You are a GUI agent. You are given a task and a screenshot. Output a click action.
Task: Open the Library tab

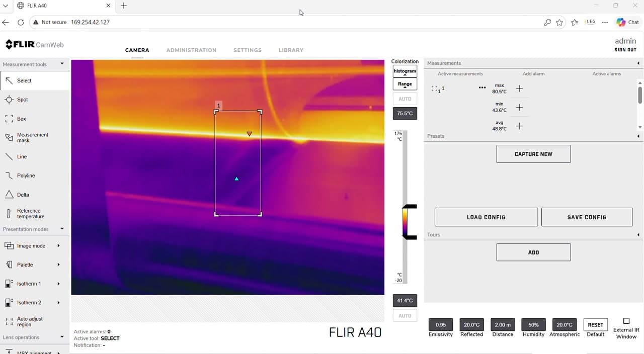pos(291,50)
